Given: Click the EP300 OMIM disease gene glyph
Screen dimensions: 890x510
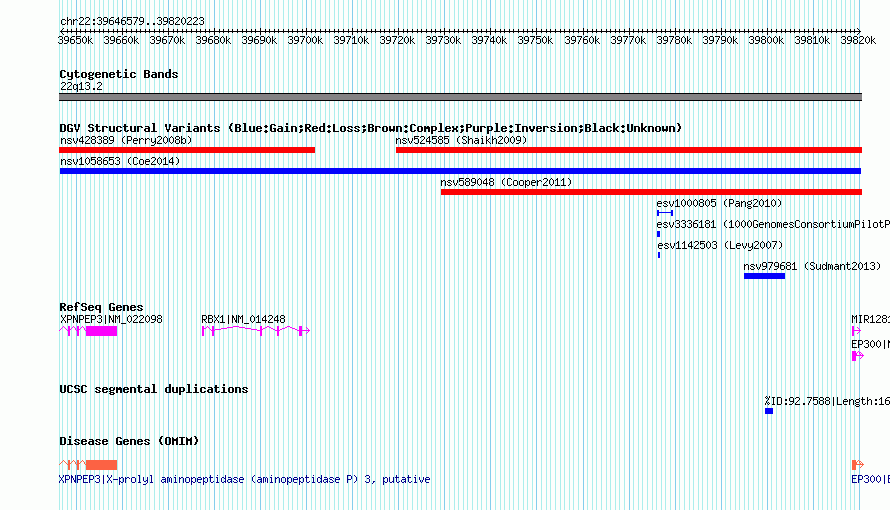Looking at the screenshot, I should (x=858, y=465).
